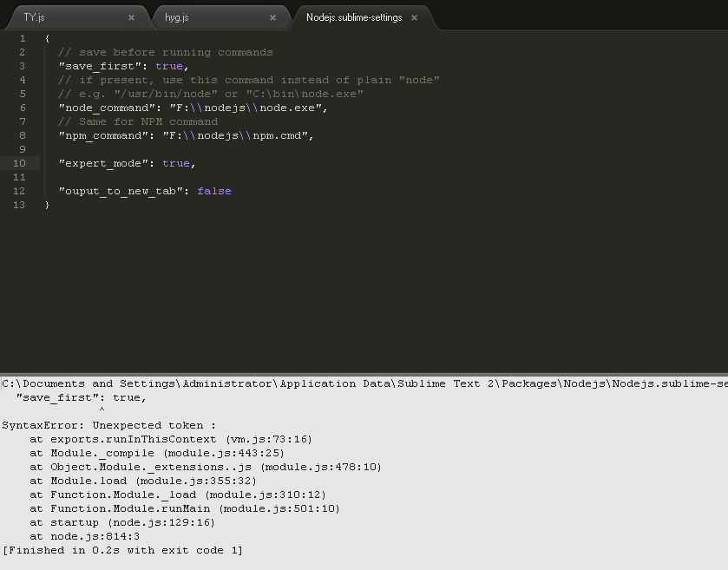Click the Module._compile stack trace line

157,454
